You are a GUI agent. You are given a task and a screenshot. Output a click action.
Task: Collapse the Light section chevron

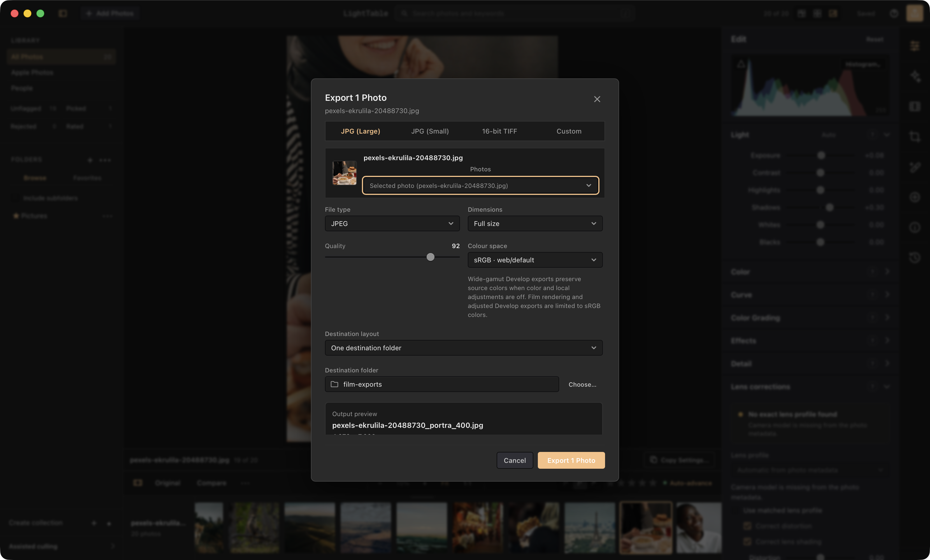pyautogui.click(x=887, y=135)
